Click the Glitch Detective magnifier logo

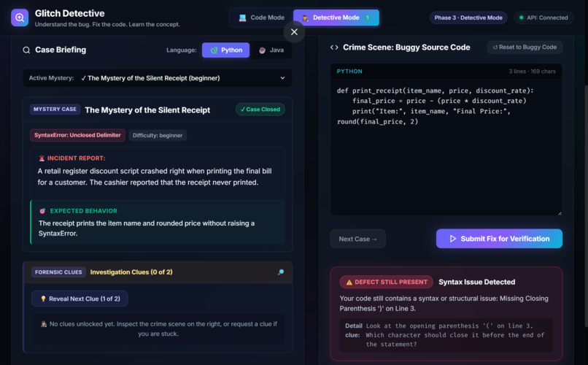(x=20, y=18)
